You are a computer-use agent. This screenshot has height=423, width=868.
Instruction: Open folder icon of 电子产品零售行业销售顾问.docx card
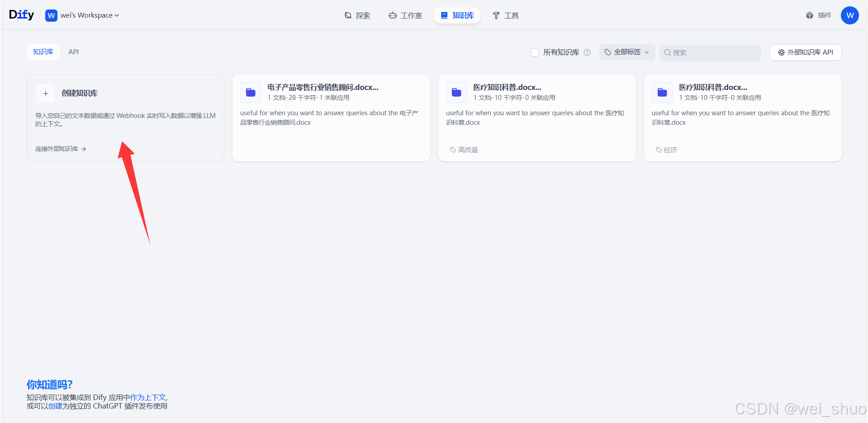tap(251, 92)
